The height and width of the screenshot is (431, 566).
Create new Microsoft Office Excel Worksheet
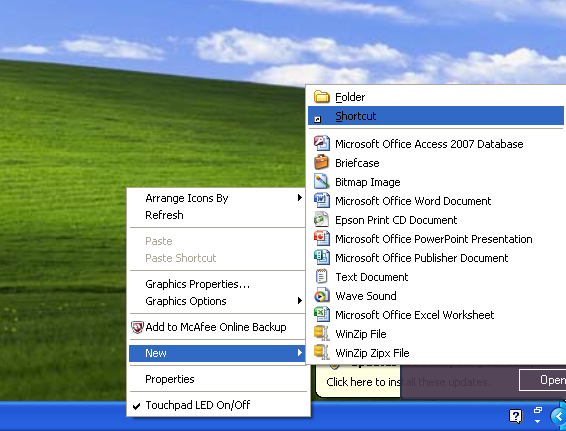tap(436, 315)
